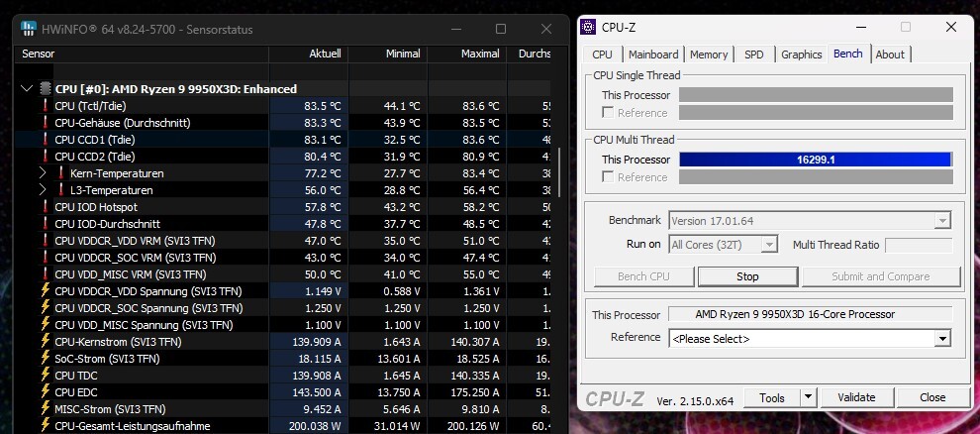Click lightning icon of CPU EDC row
Viewport: 980px width, 434px height.
(45, 391)
